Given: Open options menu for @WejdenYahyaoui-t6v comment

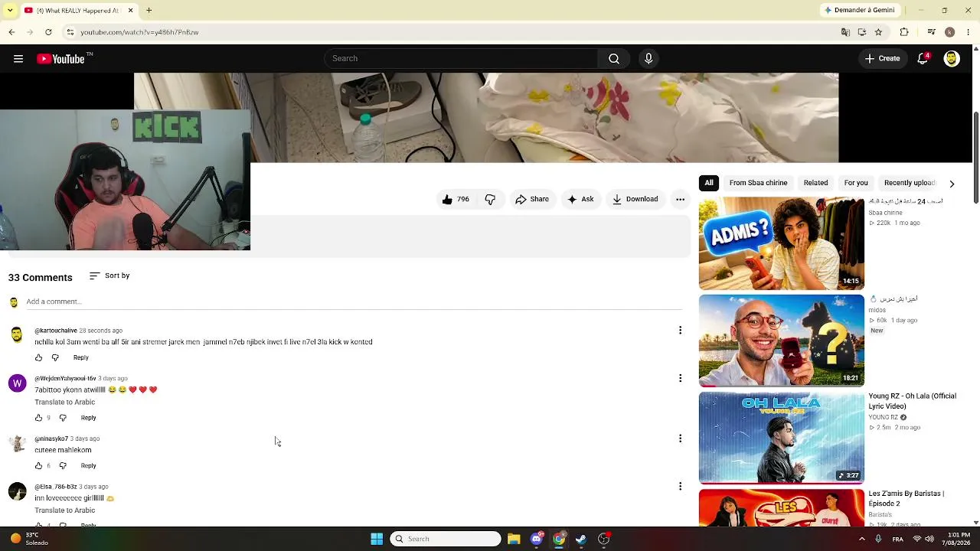Looking at the screenshot, I should (680, 378).
